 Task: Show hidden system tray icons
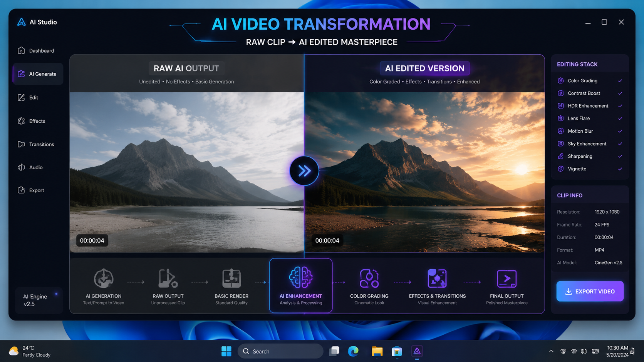(x=551, y=351)
